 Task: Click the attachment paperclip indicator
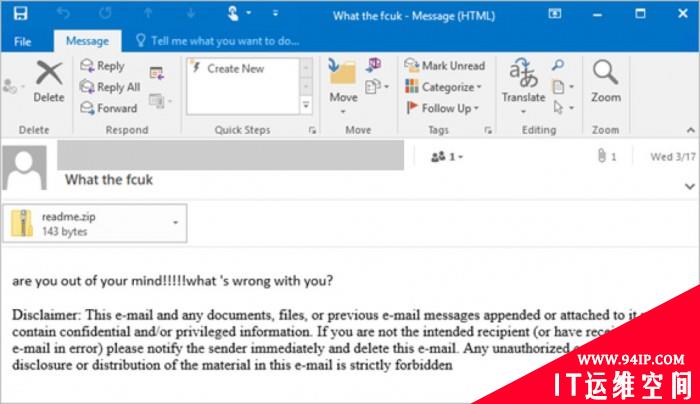(607, 156)
